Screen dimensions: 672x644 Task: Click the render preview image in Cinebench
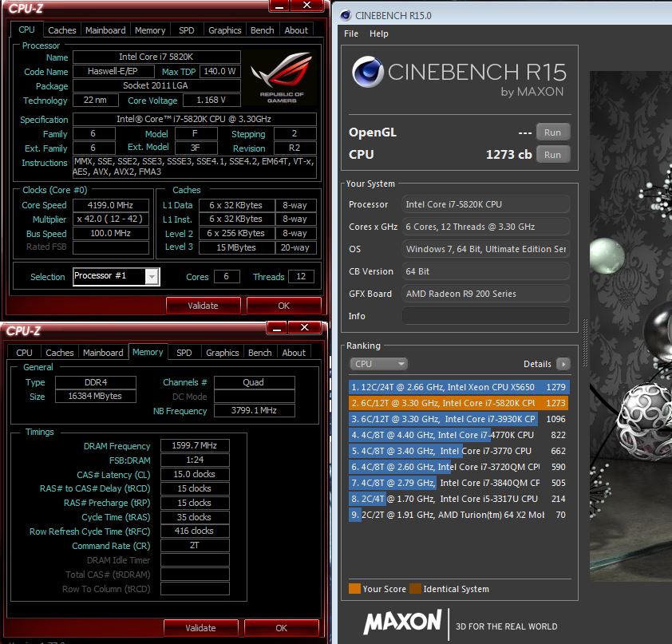[x=630, y=326]
